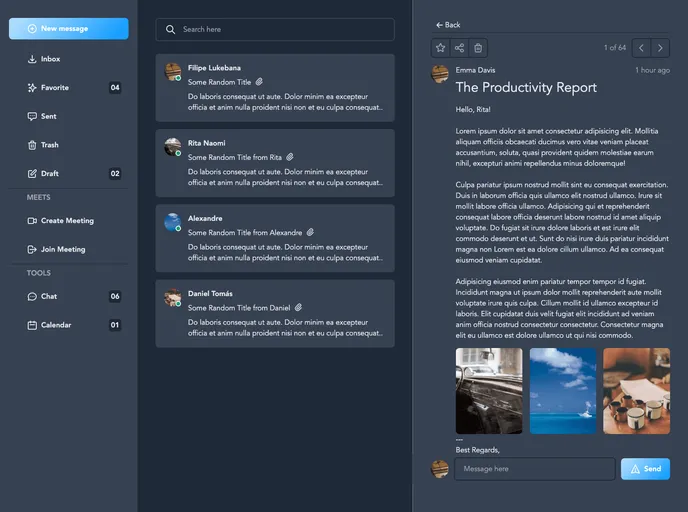Star the open message
This screenshot has width=688, height=512.
click(441, 48)
